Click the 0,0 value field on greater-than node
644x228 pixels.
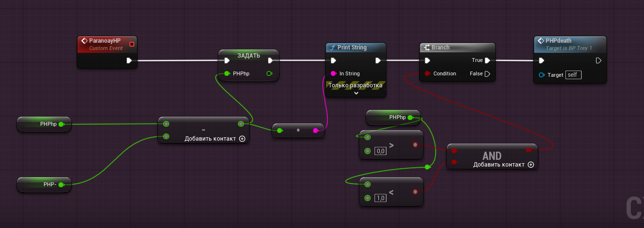point(380,151)
